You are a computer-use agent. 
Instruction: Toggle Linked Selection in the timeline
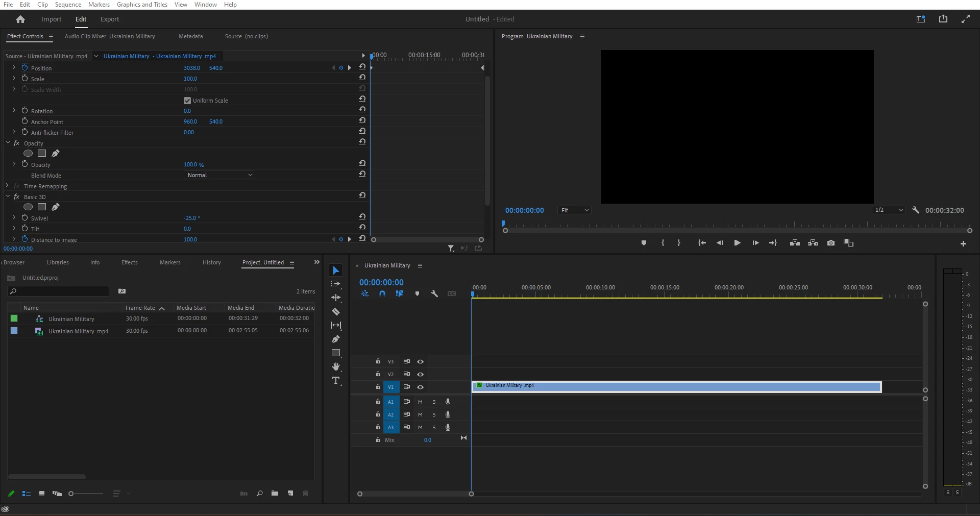[400, 293]
